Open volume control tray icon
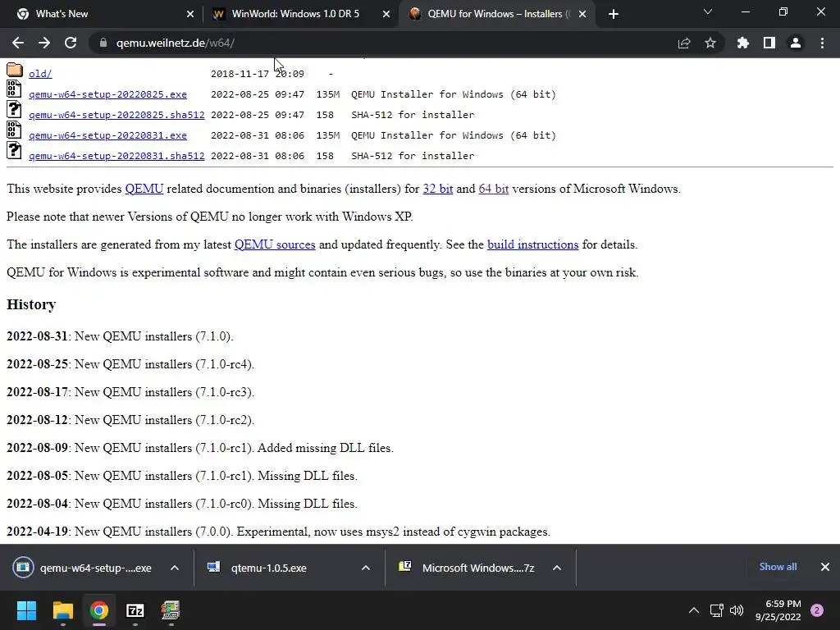The image size is (840, 630). [737, 610]
